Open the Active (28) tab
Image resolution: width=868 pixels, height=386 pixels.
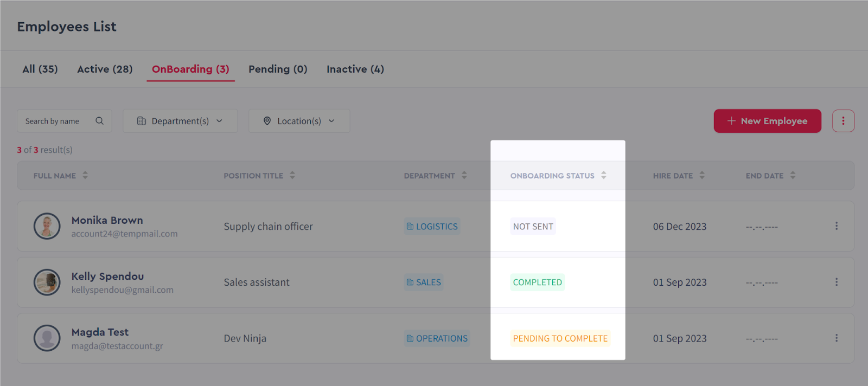pos(105,69)
